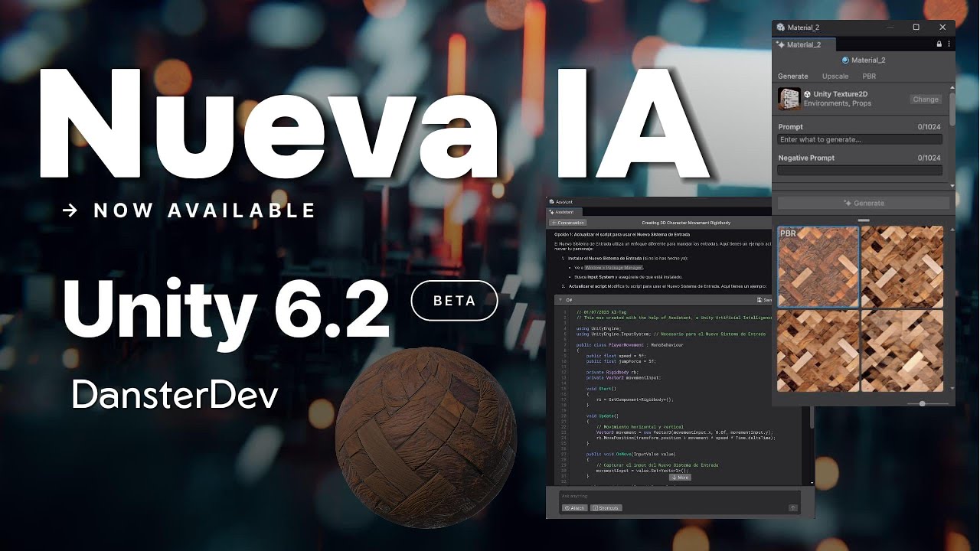Open Shortcuts in the Assistant prompt

click(x=606, y=508)
